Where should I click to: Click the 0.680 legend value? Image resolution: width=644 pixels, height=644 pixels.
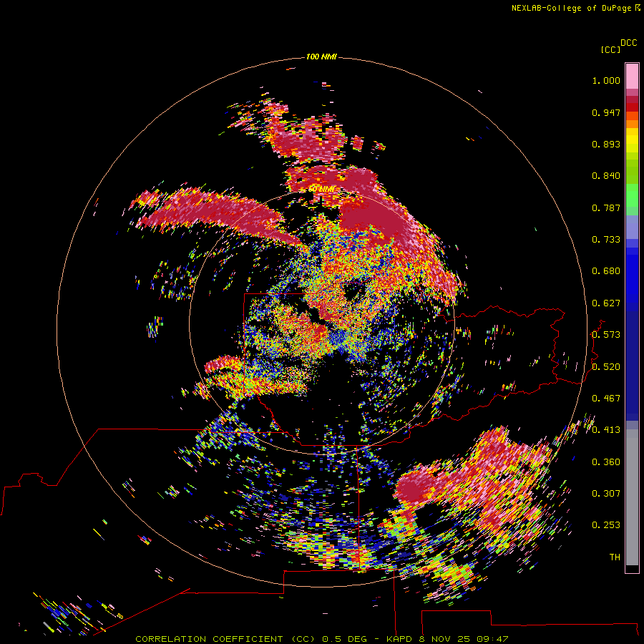point(606,271)
